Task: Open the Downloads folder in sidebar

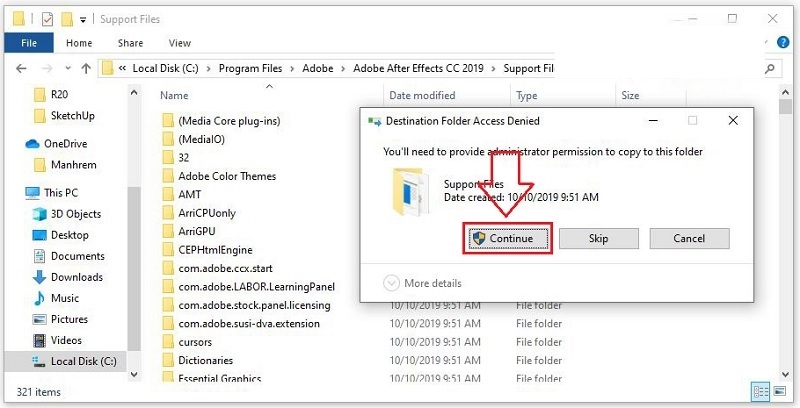Action: [76, 277]
